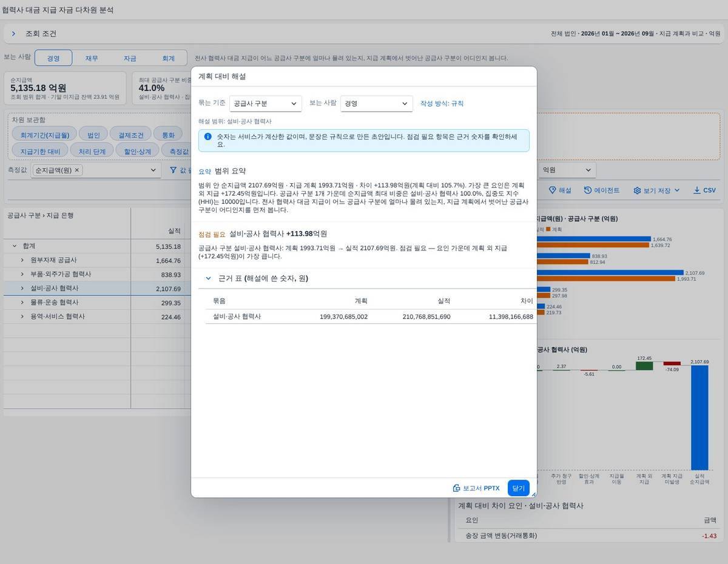Click the 계획 외 지급 green waterfall bar

point(644,366)
